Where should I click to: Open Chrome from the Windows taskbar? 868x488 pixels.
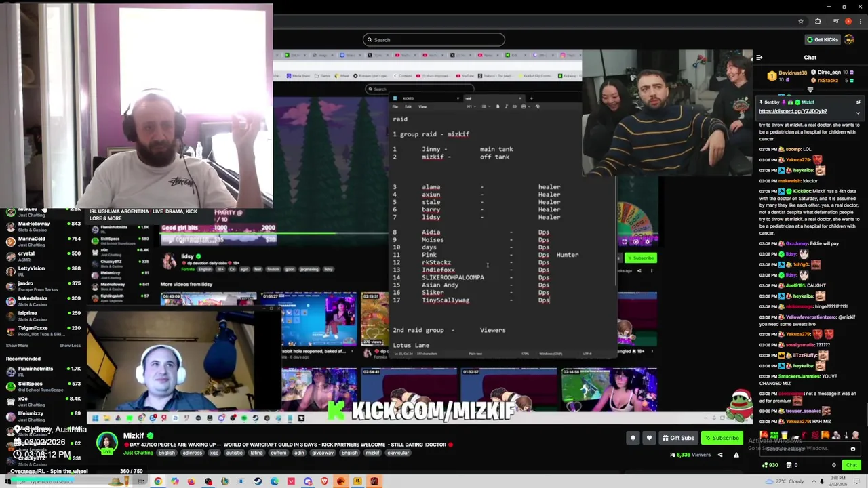(x=158, y=481)
